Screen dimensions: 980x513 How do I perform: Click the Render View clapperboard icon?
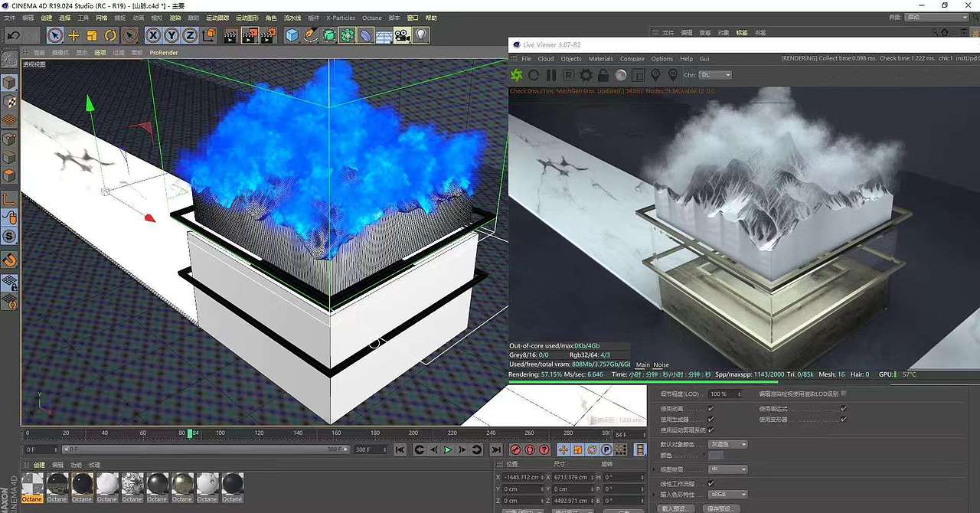tap(230, 35)
